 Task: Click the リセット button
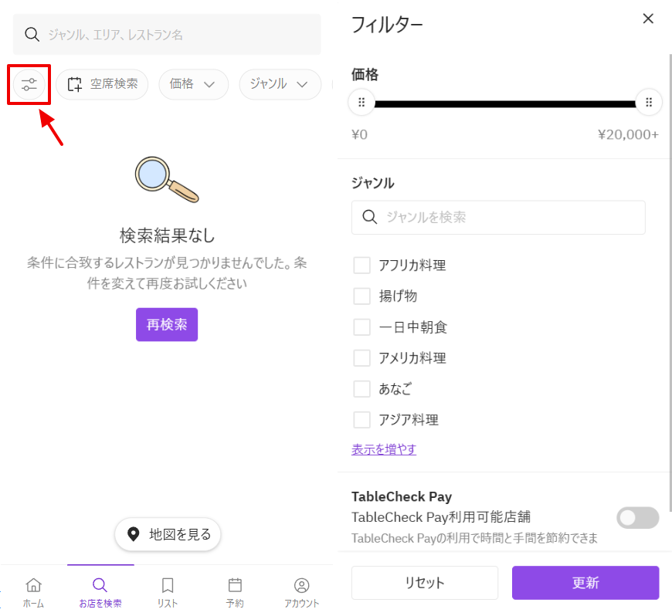tap(425, 583)
